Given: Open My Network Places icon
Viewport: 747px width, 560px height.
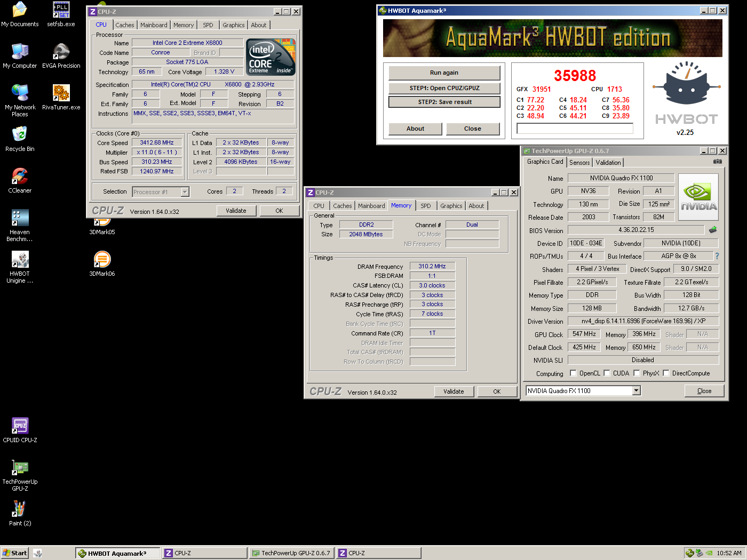Looking at the screenshot, I should (x=20, y=101).
